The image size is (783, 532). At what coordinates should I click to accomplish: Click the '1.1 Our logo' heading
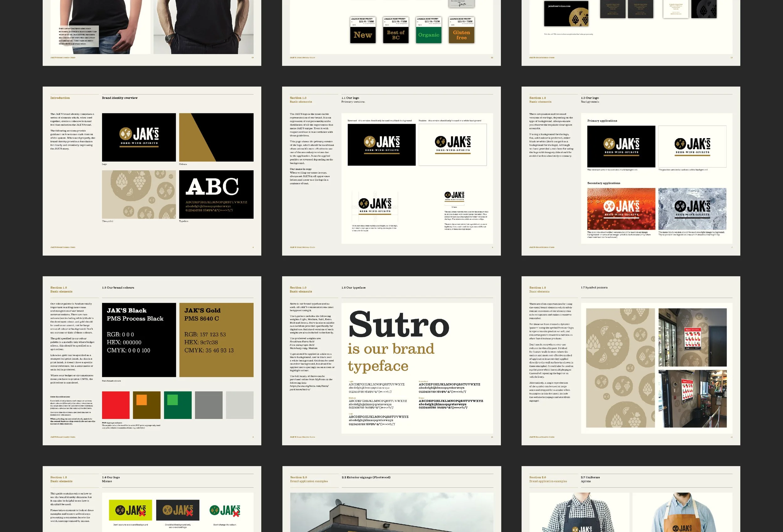click(350, 98)
